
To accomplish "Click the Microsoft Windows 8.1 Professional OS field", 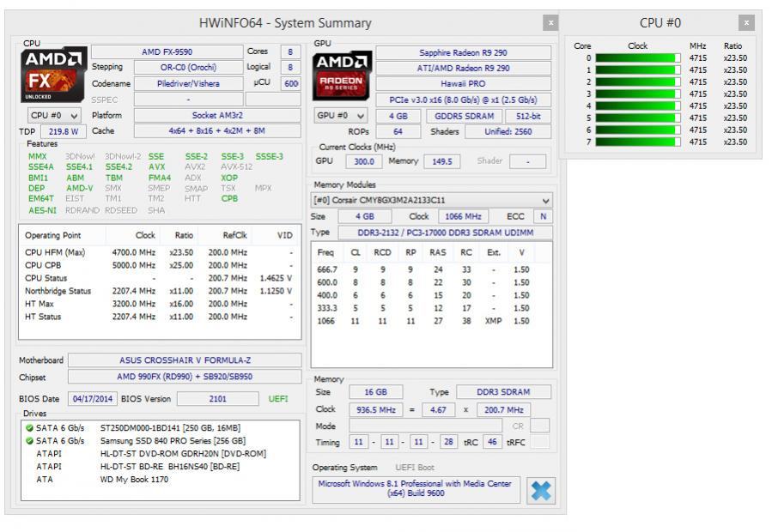I will click(416, 489).
